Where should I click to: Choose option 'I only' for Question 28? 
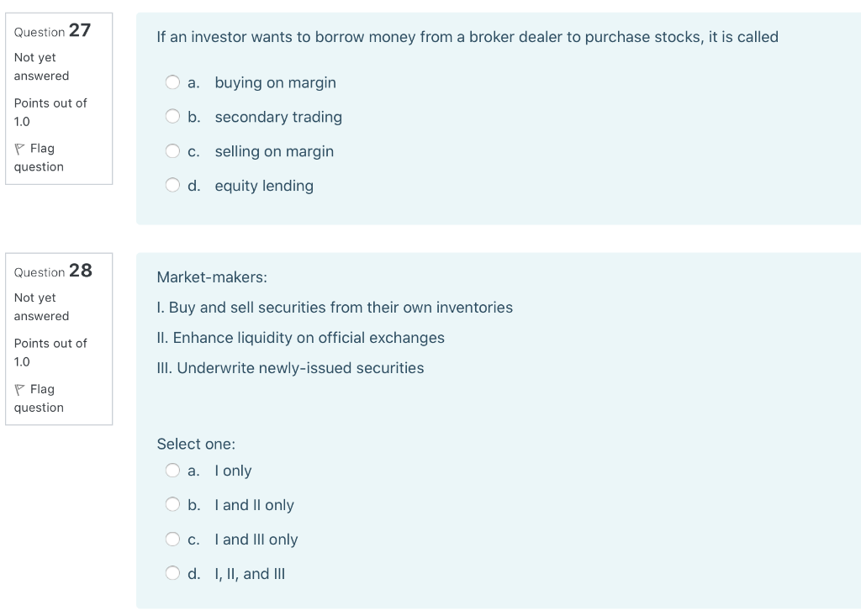(172, 470)
